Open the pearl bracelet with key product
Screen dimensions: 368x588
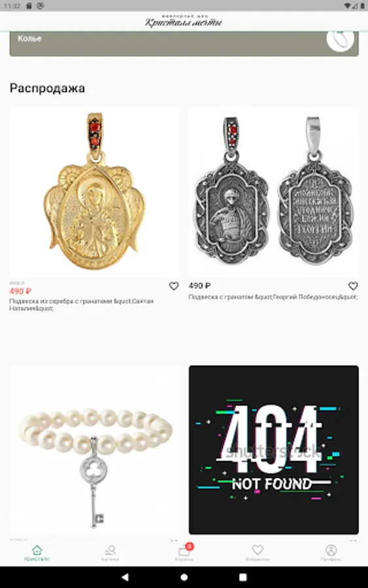93,450
